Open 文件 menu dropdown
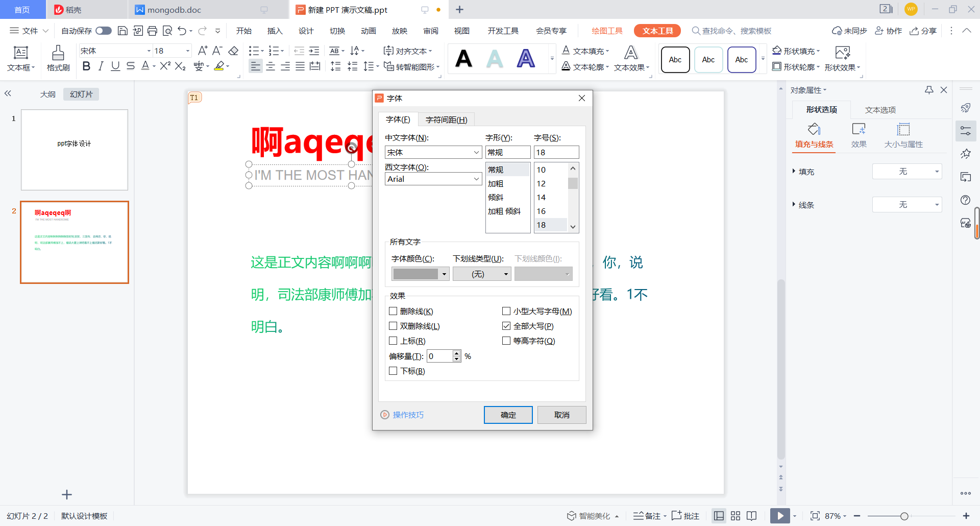Viewport: 980px width, 526px height. click(29, 31)
